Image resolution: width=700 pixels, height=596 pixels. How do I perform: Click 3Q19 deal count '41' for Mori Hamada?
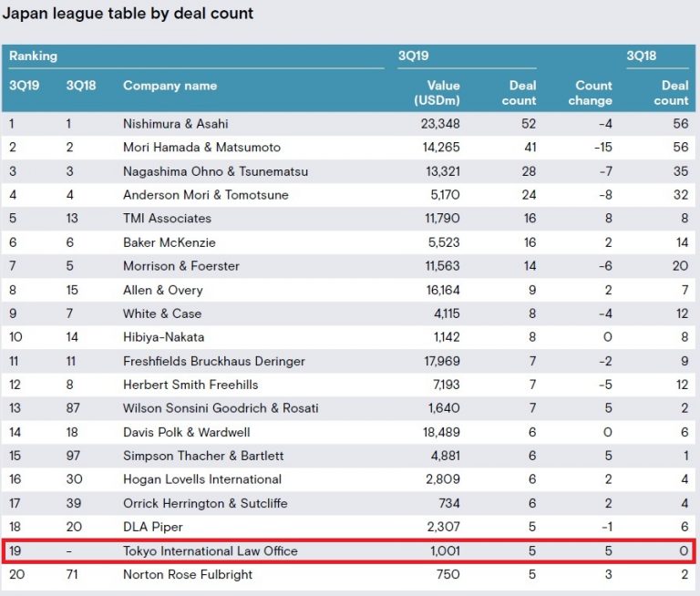pyautogui.click(x=530, y=148)
